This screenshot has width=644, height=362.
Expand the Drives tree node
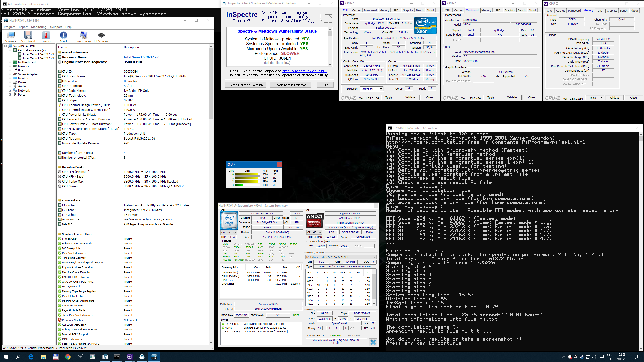point(10,82)
